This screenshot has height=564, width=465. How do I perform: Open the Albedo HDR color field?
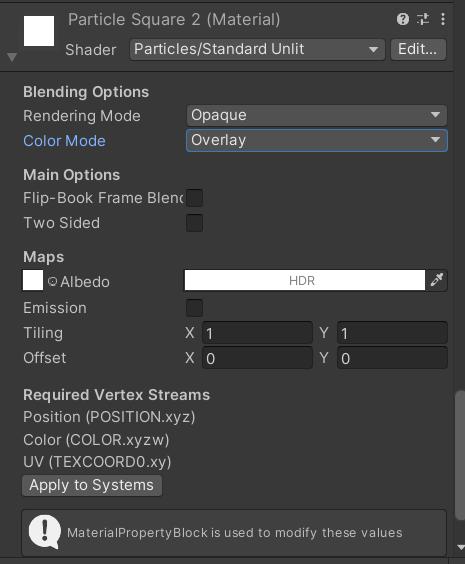pyautogui.click(x=305, y=280)
